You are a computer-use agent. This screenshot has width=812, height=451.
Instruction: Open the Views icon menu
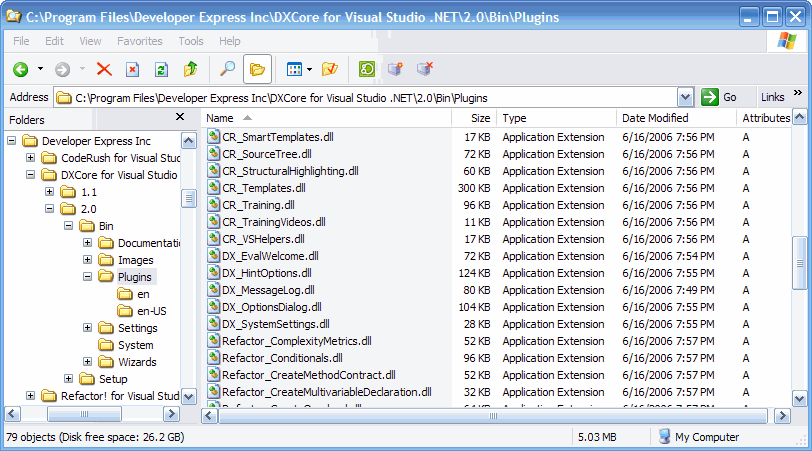(x=295, y=69)
